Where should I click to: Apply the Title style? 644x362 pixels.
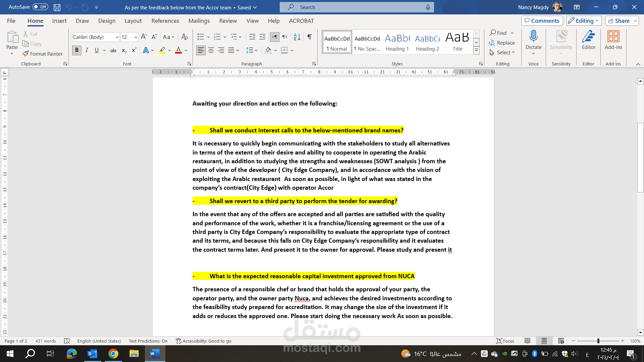click(458, 42)
